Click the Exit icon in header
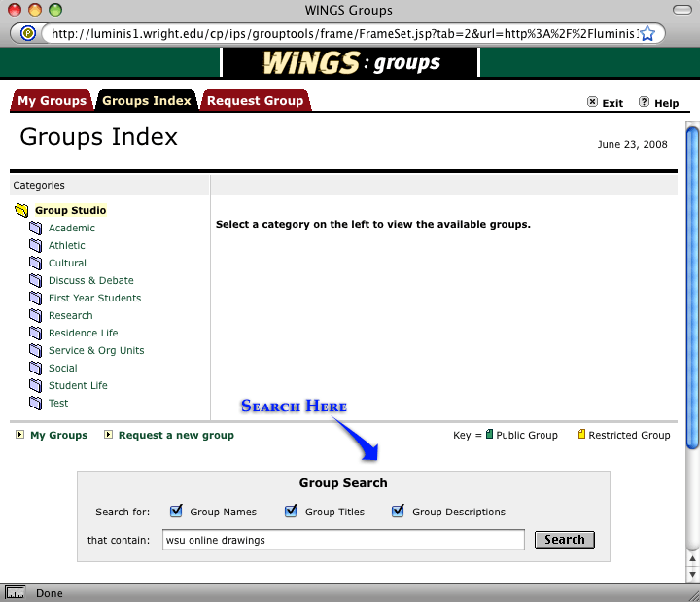The height and width of the screenshot is (602, 700). point(593,103)
